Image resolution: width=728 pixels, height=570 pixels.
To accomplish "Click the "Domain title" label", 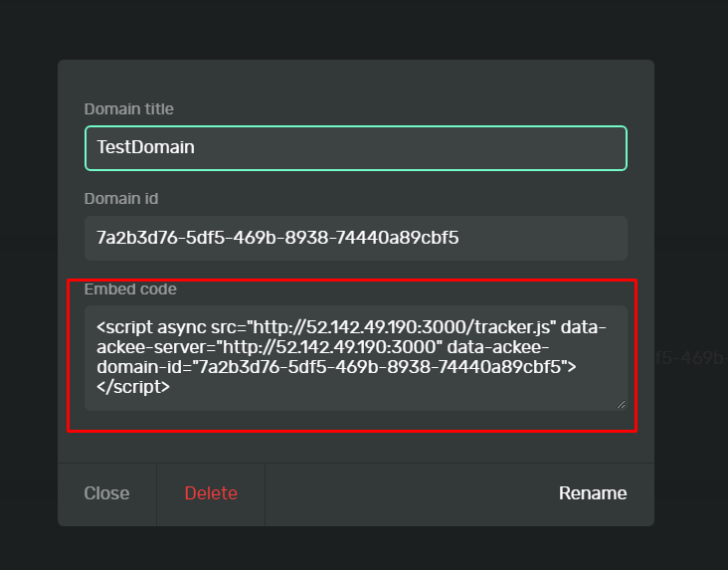I will [x=129, y=109].
